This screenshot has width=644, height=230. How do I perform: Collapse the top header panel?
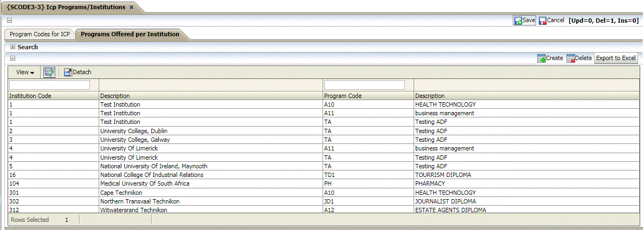(x=9, y=21)
